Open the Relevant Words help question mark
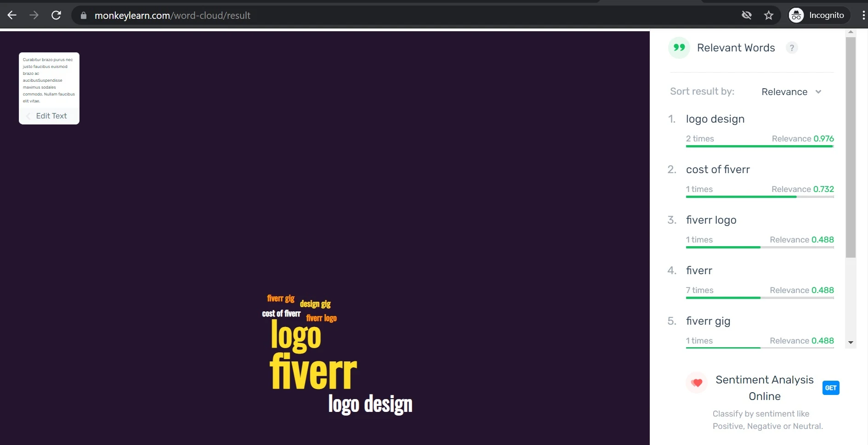868x445 pixels. tap(792, 48)
